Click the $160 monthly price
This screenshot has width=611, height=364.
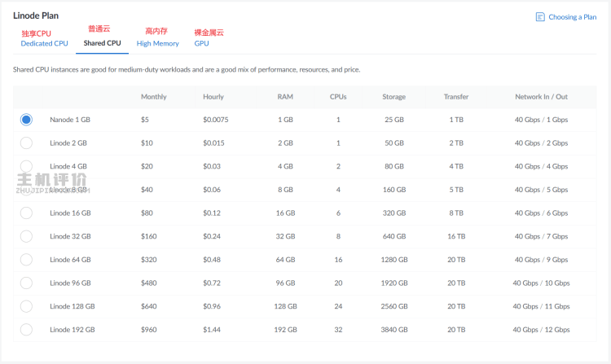coord(148,236)
